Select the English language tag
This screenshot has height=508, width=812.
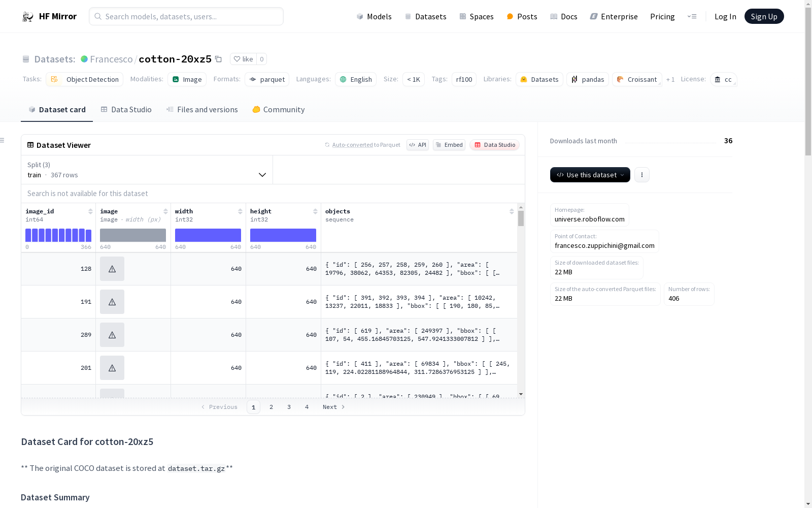(x=356, y=79)
